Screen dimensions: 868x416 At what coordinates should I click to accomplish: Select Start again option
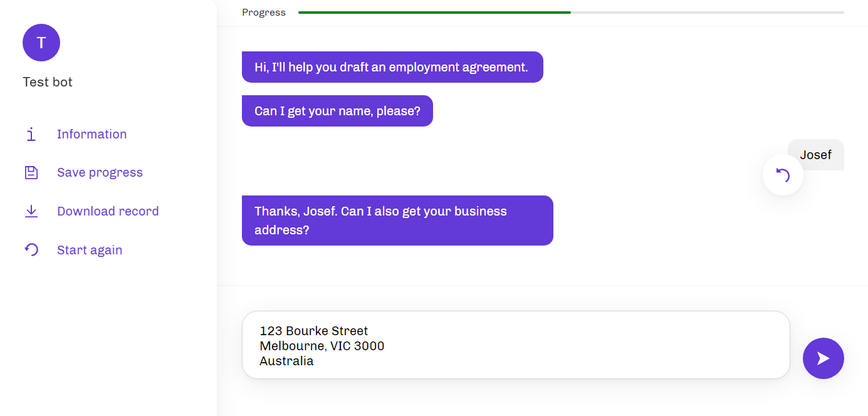point(90,250)
